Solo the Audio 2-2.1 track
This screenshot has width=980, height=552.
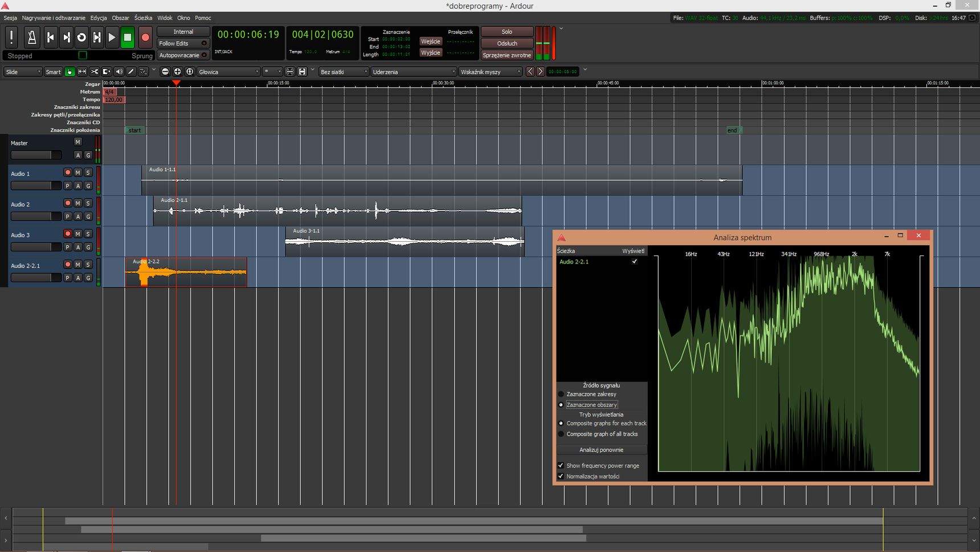[x=88, y=265]
